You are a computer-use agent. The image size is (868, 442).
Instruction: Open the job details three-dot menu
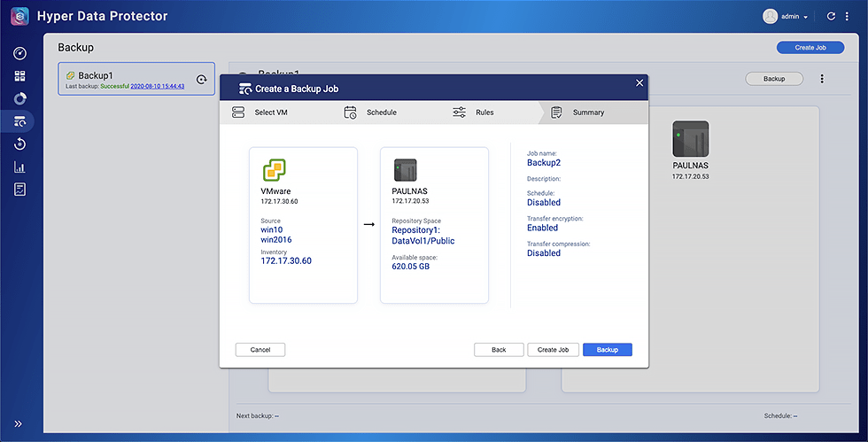pyautogui.click(x=822, y=79)
